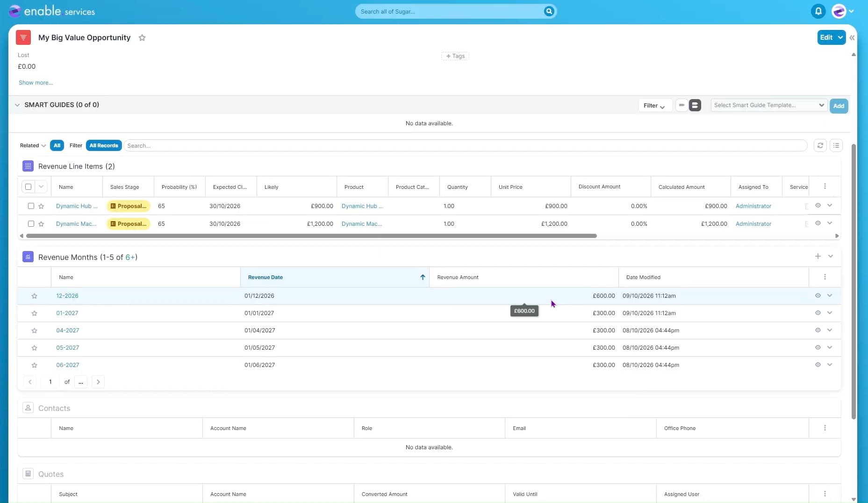
Task: Click the red Opportunity module icon
Action: [23, 37]
